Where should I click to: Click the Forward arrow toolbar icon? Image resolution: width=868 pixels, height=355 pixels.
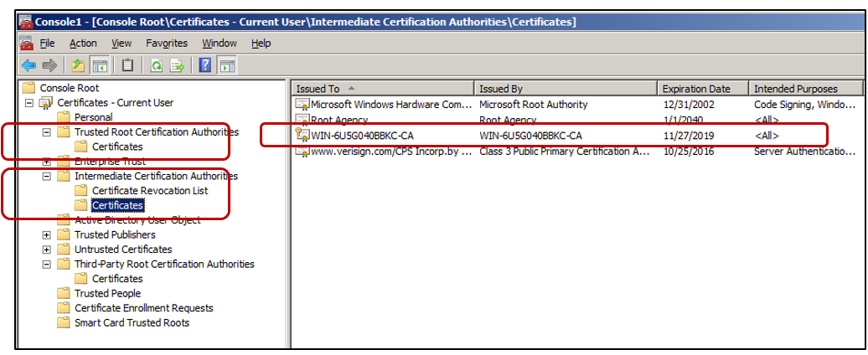pyautogui.click(x=49, y=65)
